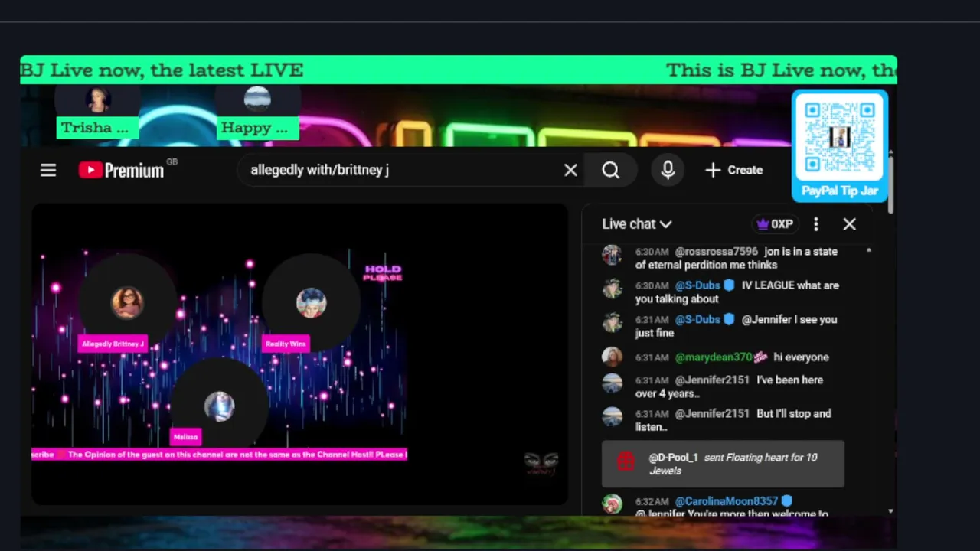Click the HOLD PLEASE text in video
This screenshot has height=551, width=980.
click(382, 272)
